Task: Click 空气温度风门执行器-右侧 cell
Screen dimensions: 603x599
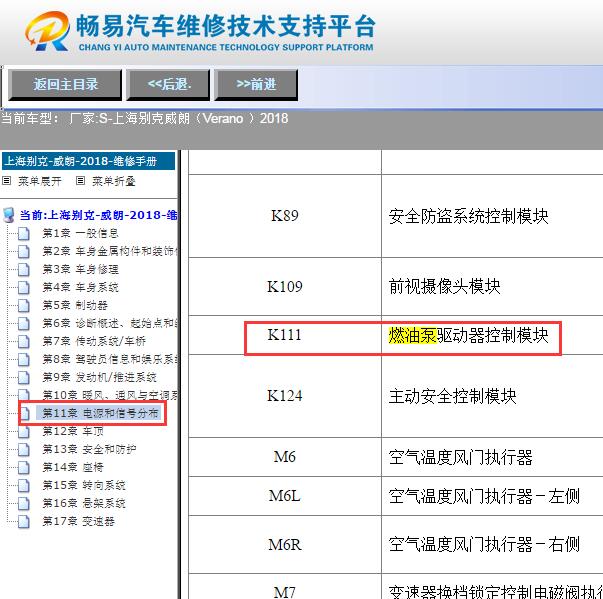Action: point(492,544)
